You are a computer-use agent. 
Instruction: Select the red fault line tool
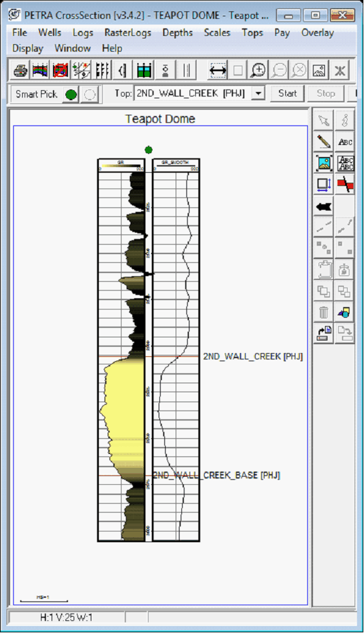[x=345, y=184]
